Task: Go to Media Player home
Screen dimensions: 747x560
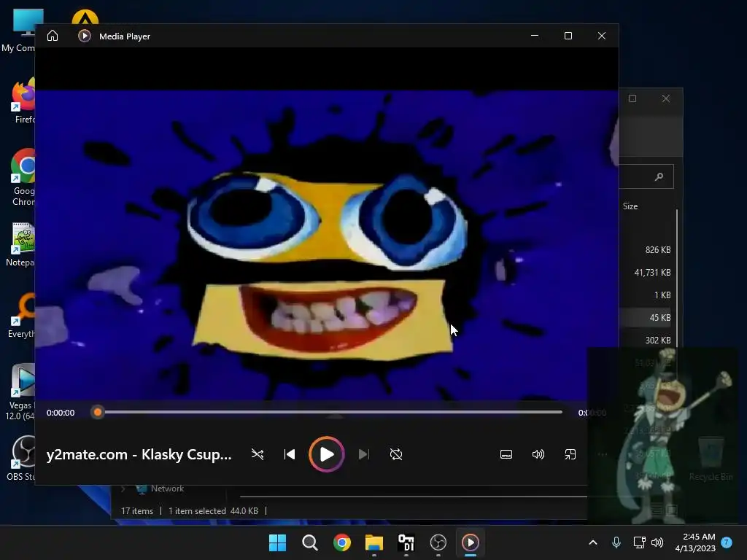Action: pos(53,36)
